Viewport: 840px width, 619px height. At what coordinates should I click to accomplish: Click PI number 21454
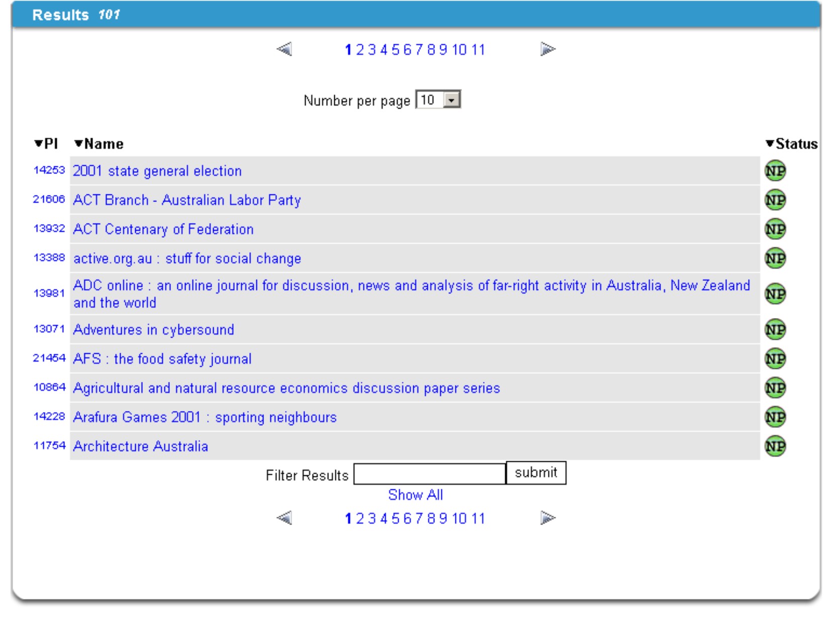[49, 358]
